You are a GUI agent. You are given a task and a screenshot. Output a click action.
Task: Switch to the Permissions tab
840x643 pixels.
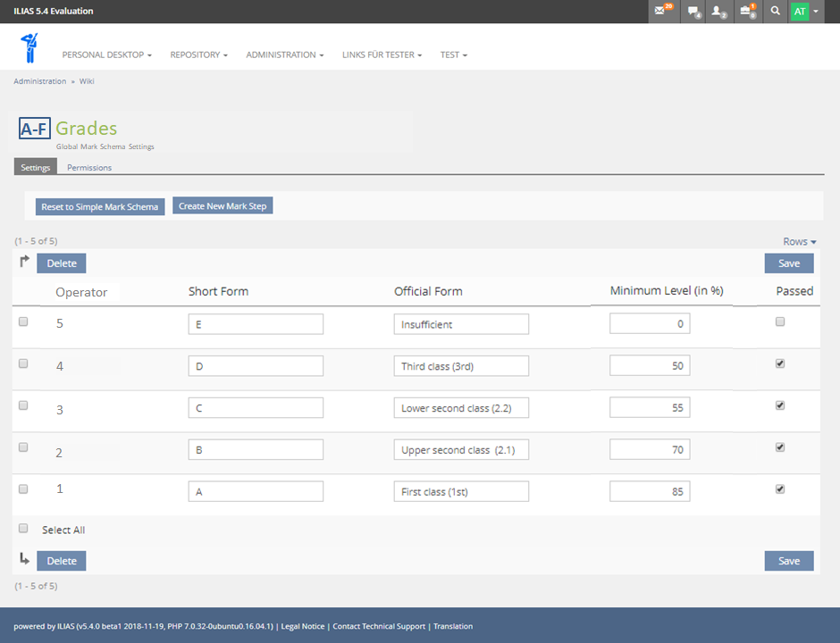coord(89,167)
